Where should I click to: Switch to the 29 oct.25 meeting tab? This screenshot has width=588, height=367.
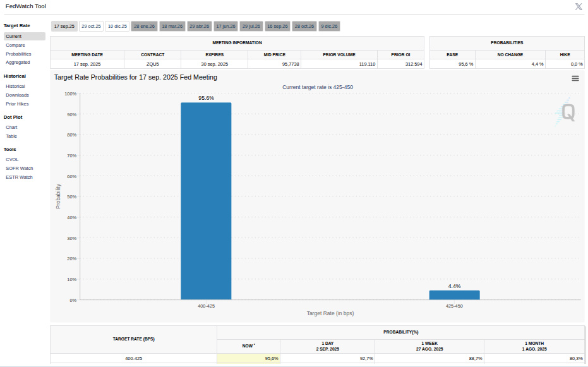pyautogui.click(x=91, y=27)
